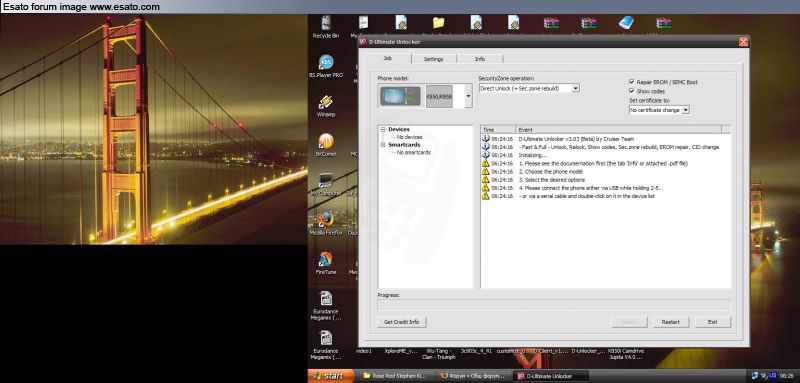Click the US language indicator in tray

(x=772, y=376)
